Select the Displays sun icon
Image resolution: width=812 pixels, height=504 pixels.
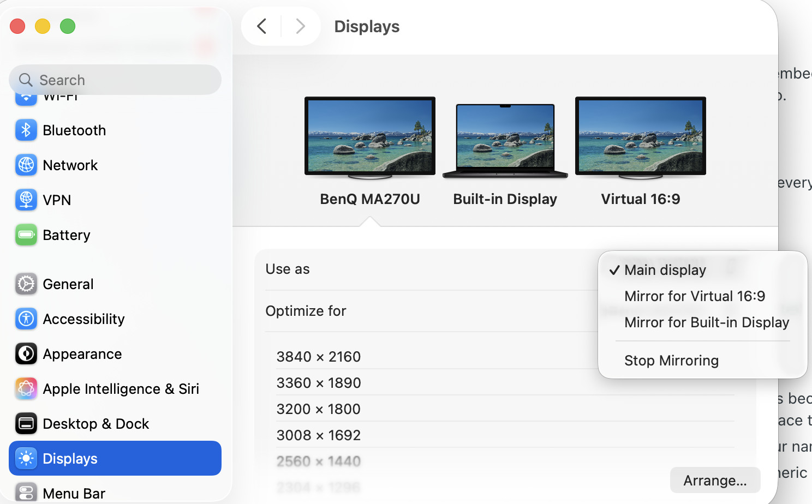26,459
